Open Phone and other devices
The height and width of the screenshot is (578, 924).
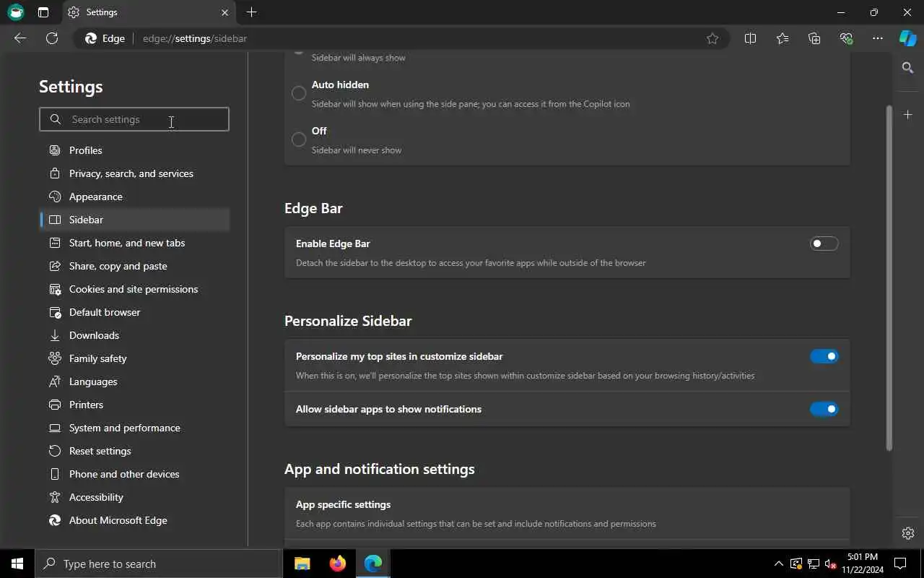point(134,474)
